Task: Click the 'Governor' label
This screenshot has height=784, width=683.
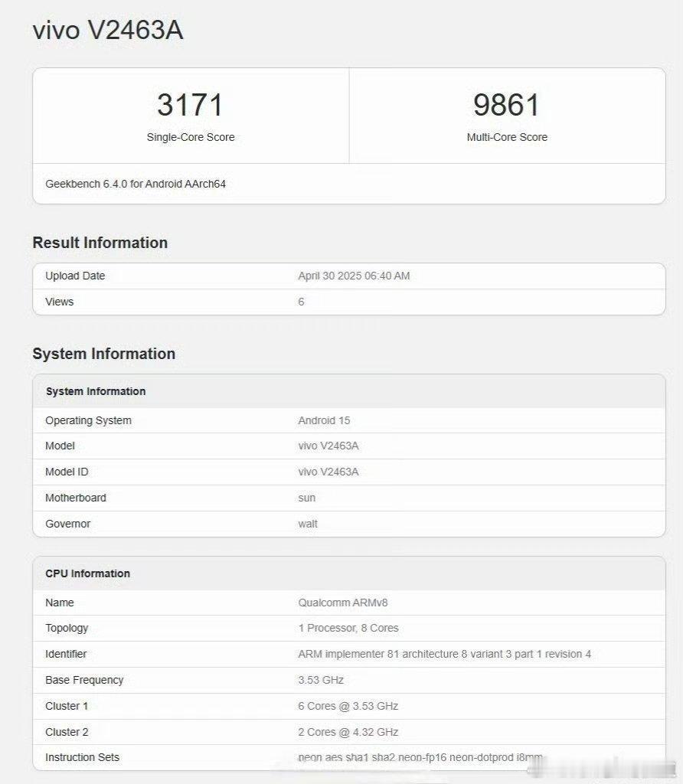Action: pos(68,524)
